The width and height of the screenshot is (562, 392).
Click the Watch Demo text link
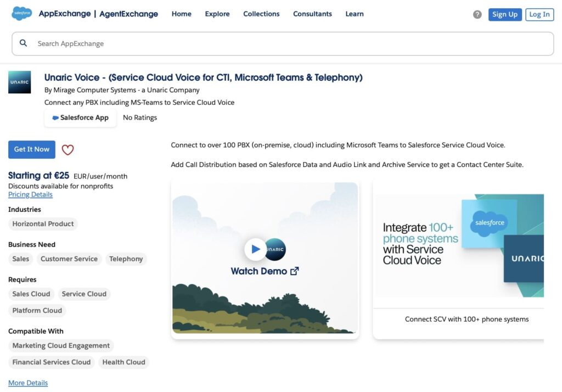pos(259,271)
